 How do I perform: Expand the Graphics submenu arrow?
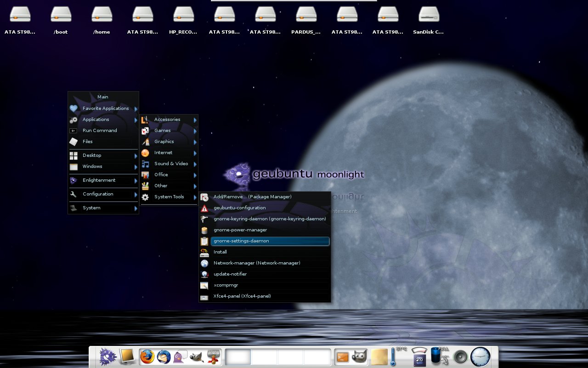(x=195, y=142)
